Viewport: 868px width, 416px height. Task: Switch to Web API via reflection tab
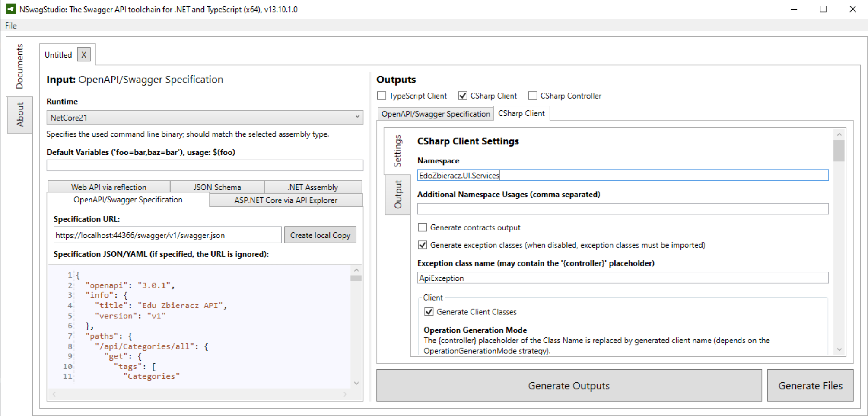pos(109,187)
